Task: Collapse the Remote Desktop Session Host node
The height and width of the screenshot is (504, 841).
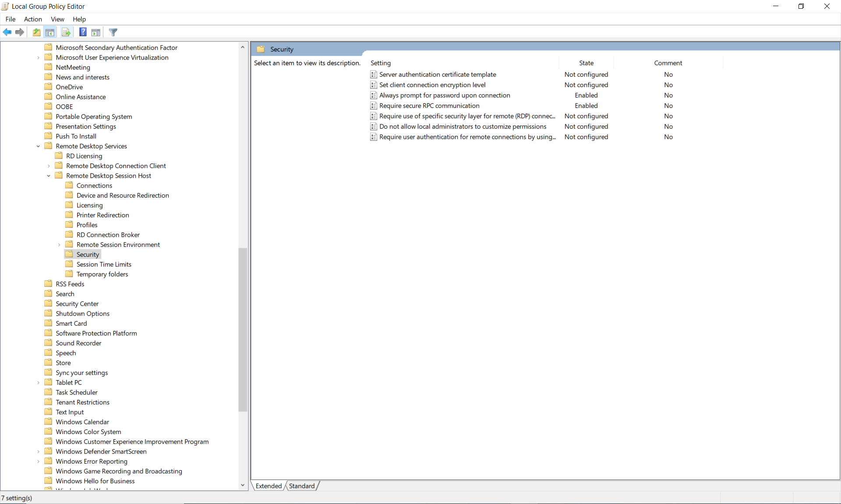Action: pos(49,176)
